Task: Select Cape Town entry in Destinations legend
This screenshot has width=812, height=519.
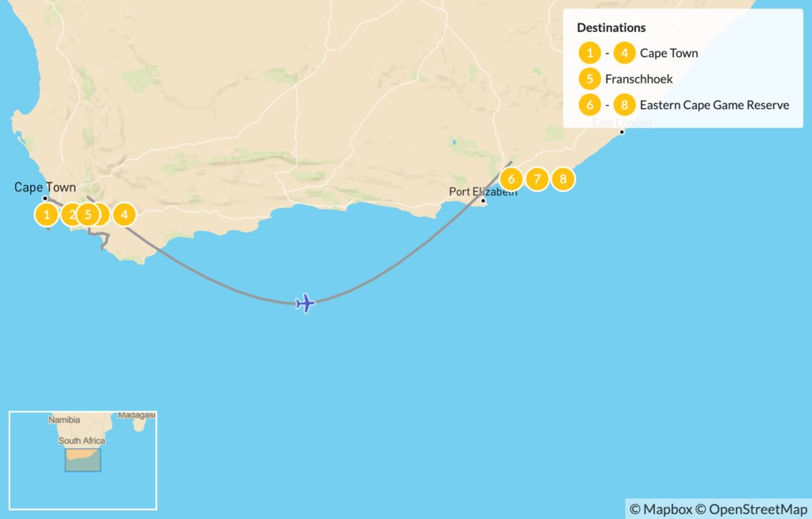Action: tap(668, 53)
